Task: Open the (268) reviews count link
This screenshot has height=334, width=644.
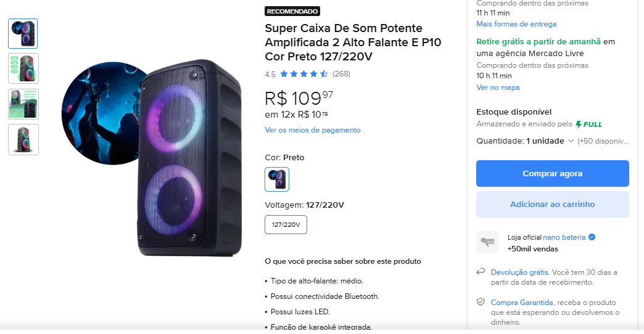Action: 341,75
